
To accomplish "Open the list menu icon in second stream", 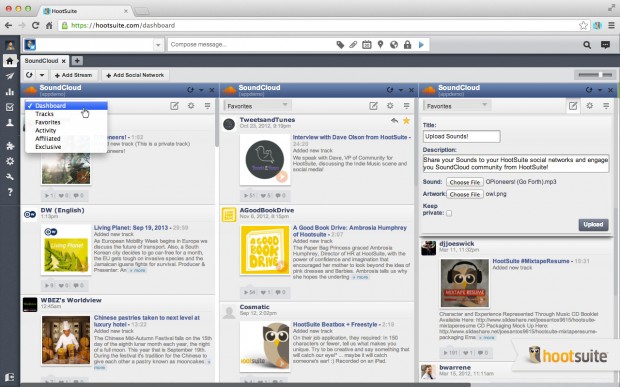I will coord(406,106).
